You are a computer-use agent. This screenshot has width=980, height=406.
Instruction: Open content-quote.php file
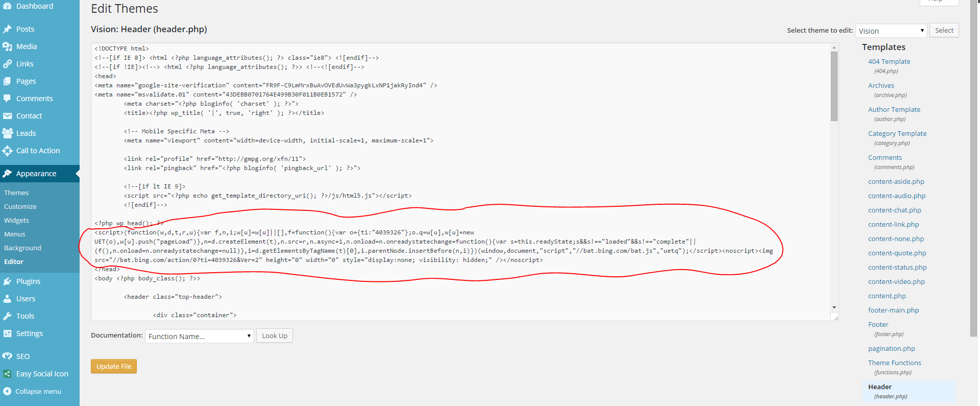coord(897,253)
